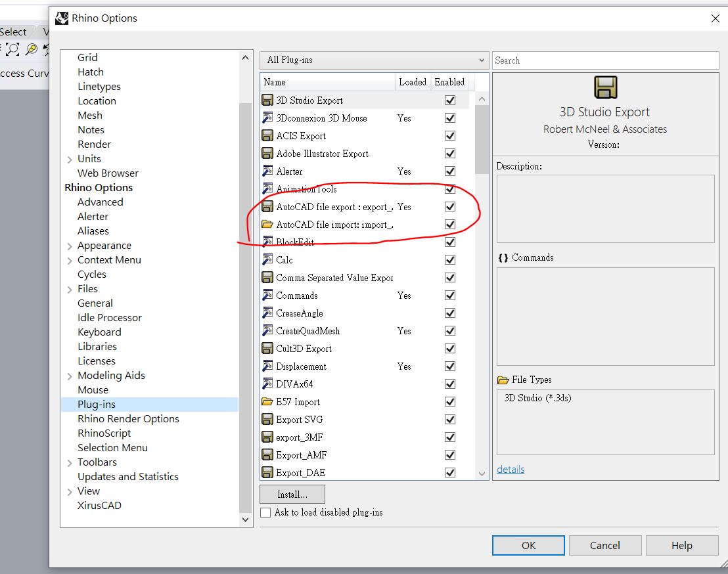Click the AutoCAD file export disk icon
This screenshot has width=728, height=574.
[267, 206]
